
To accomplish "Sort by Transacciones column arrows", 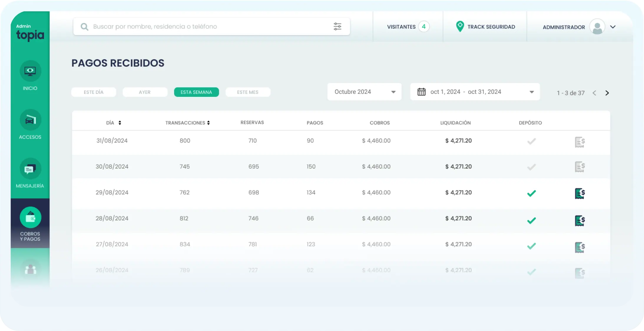I will (208, 123).
